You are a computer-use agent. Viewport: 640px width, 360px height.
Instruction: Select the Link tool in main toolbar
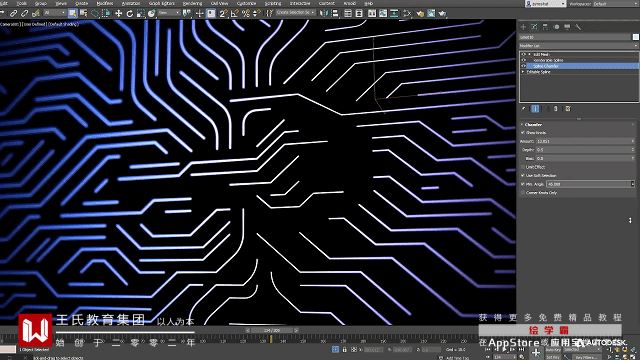tap(13, 13)
